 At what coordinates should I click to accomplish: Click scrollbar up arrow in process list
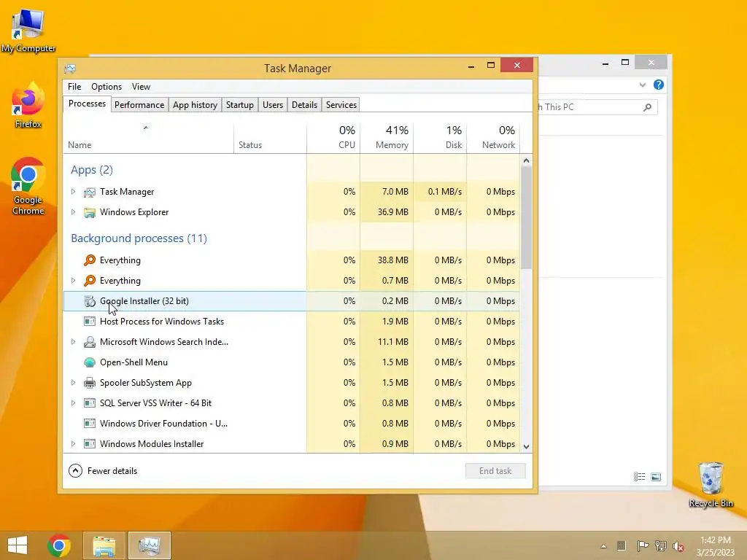(x=526, y=160)
